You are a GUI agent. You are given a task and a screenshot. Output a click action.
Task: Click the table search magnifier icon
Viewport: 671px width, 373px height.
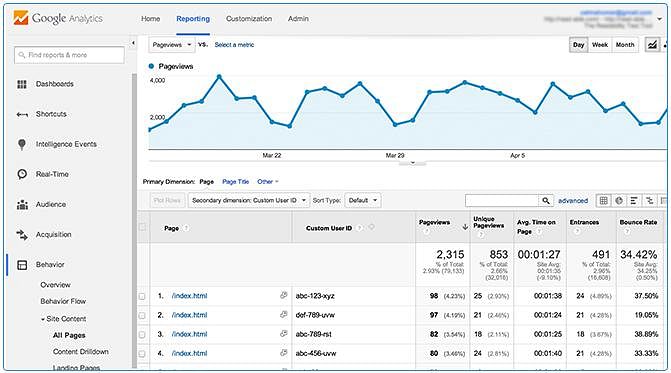tap(546, 200)
